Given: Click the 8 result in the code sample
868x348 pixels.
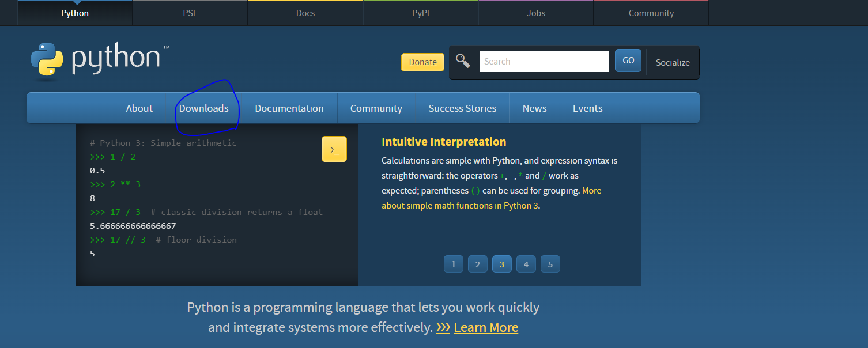Looking at the screenshot, I should coord(92,198).
